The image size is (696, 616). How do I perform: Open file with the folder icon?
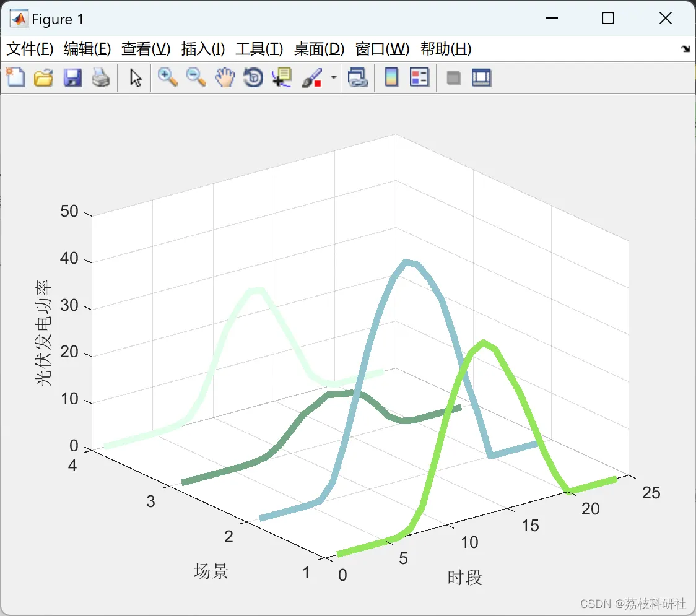click(x=43, y=77)
